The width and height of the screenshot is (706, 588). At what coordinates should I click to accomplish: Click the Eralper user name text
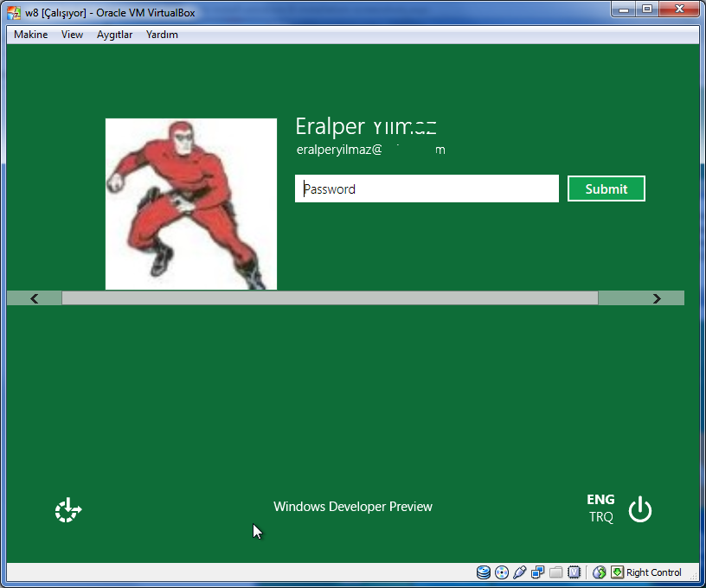[366, 126]
